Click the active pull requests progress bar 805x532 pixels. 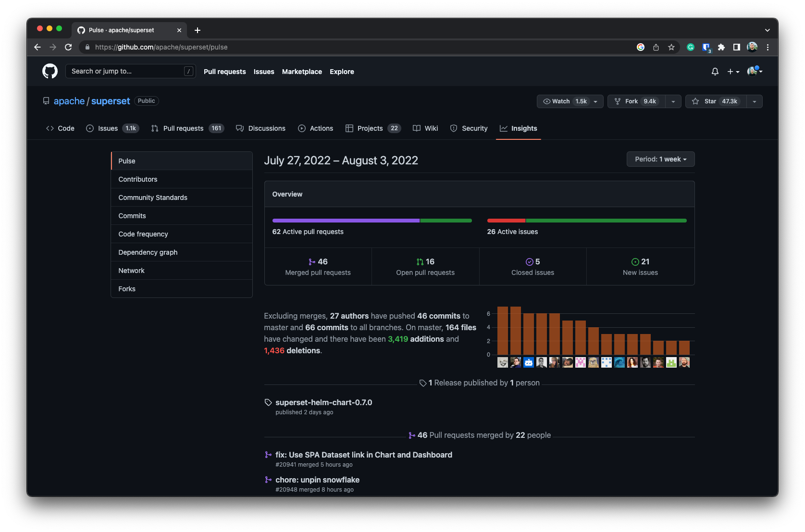[x=372, y=221]
